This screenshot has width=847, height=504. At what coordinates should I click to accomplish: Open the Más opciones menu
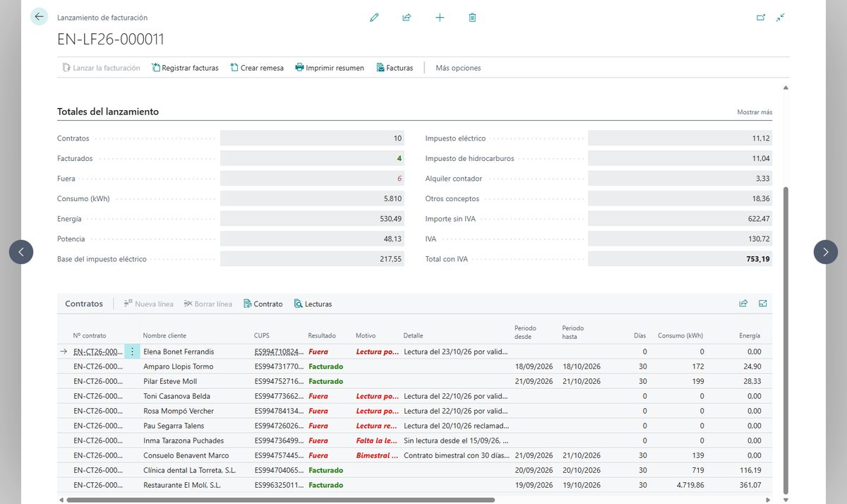[458, 68]
